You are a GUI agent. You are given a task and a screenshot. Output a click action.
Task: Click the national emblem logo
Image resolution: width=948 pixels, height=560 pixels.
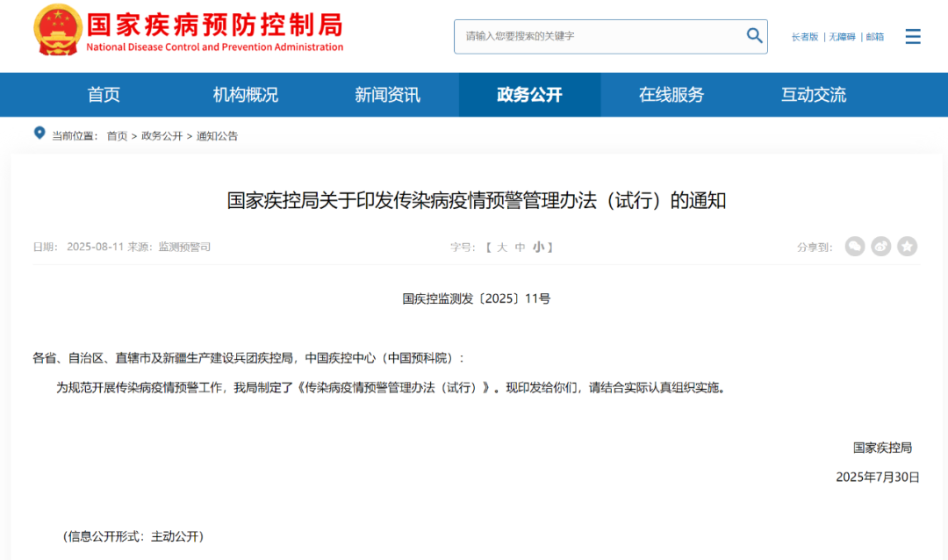pyautogui.click(x=57, y=30)
